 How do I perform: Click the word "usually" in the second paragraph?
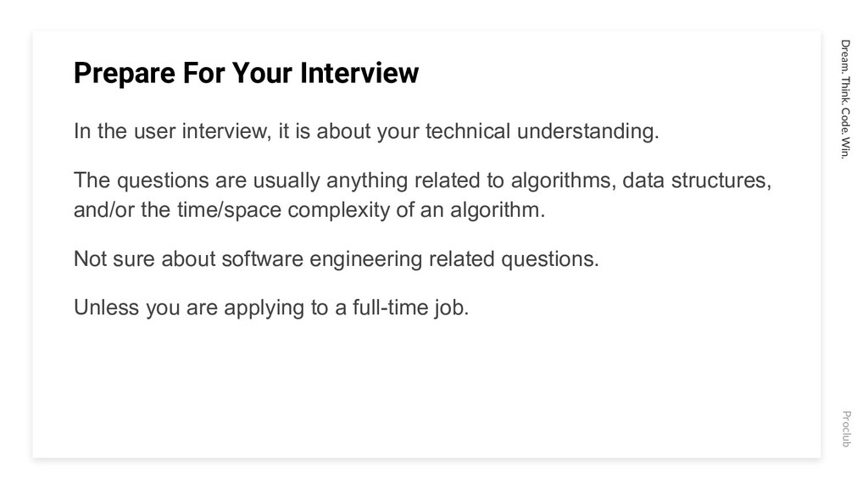coord(287,181)
